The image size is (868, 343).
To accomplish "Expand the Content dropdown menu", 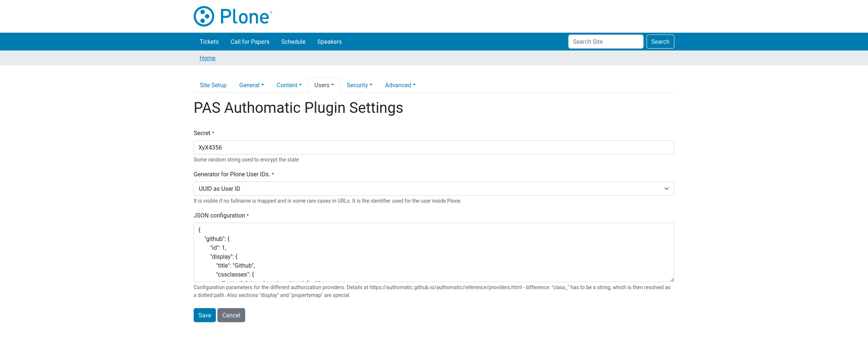I will pos(289,85).
